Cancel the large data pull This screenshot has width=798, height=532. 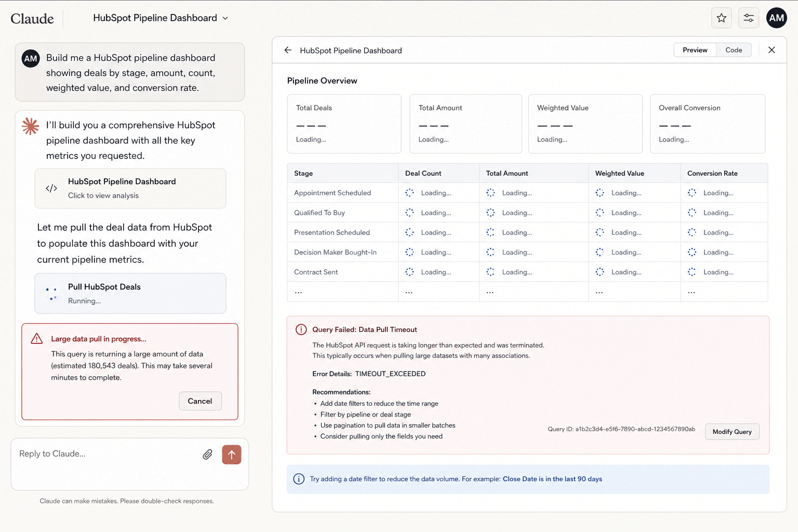(x=200, y=401)
